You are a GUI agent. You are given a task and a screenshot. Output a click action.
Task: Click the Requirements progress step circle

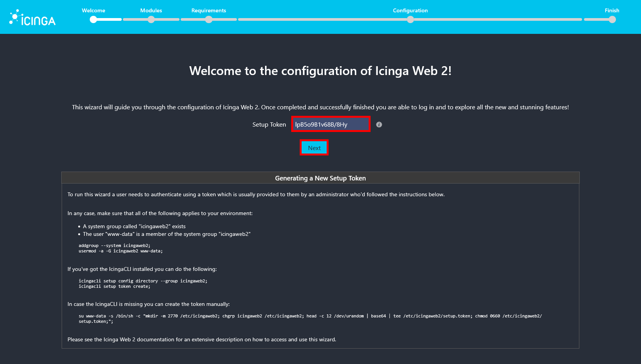[209, 19]
